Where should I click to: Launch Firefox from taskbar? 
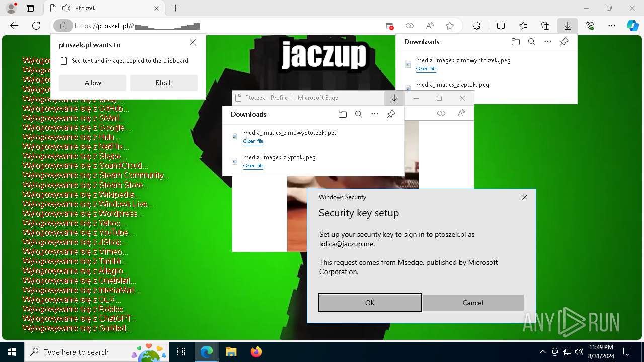256,352
